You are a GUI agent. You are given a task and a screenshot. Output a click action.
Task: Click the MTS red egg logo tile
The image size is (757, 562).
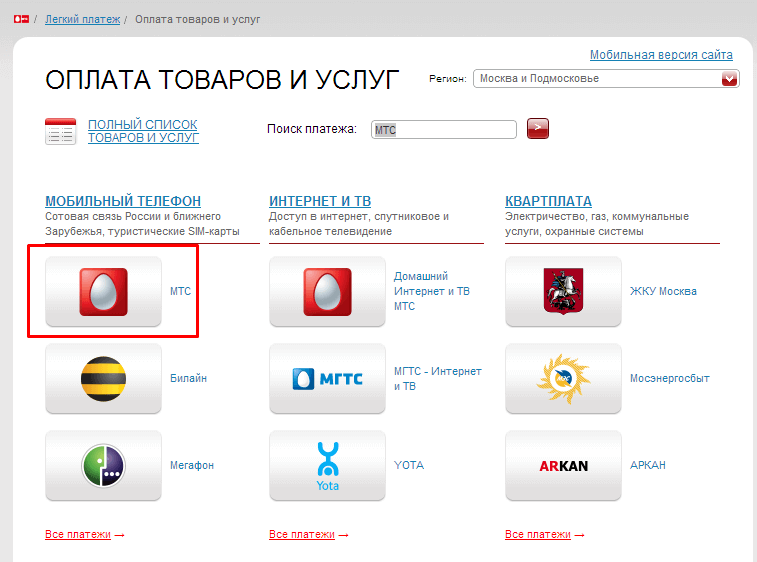pyautogui.click(x=103, y=292)
